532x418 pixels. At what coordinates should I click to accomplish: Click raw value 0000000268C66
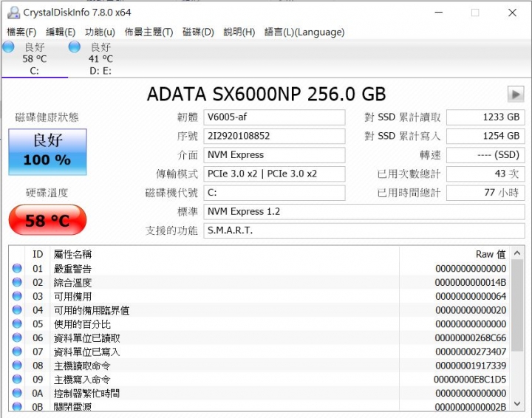click(471, 338)
